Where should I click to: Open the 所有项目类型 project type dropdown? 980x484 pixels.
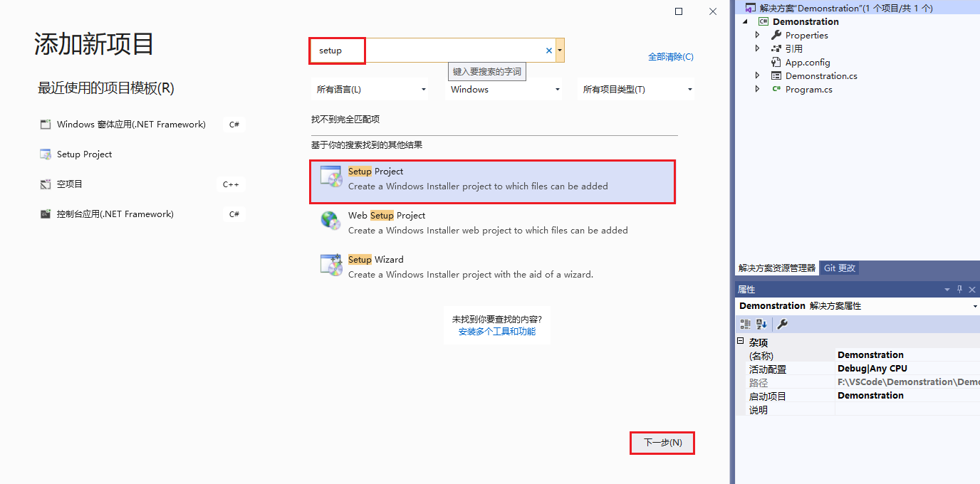[637, 90]
